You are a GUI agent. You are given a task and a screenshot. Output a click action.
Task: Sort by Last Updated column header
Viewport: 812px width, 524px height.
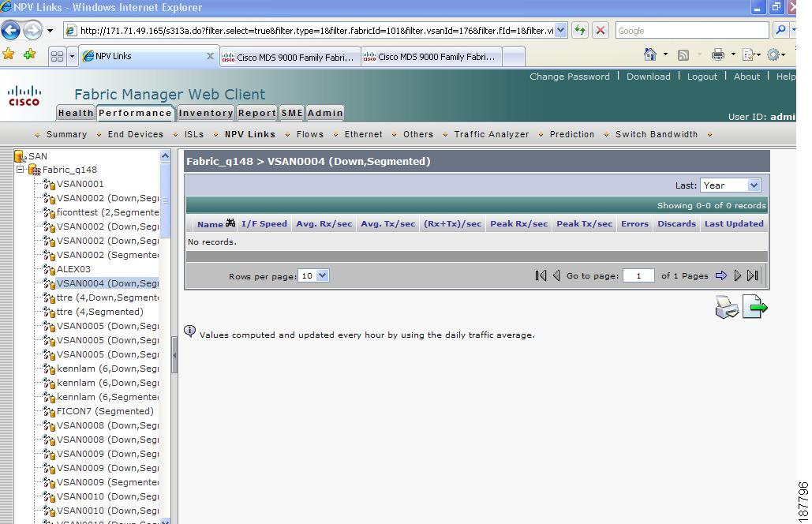click(x=734, y=223)
